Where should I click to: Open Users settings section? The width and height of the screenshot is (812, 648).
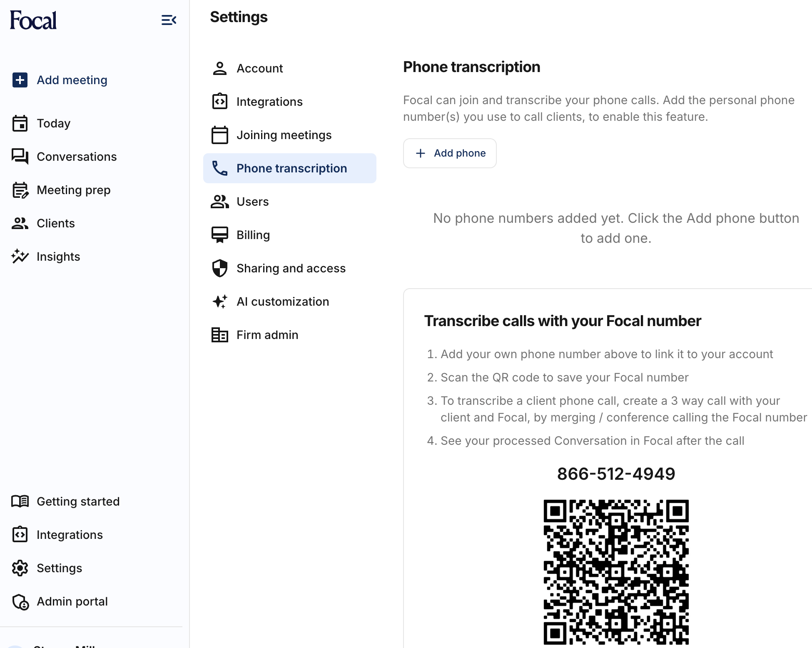[252, 202]
